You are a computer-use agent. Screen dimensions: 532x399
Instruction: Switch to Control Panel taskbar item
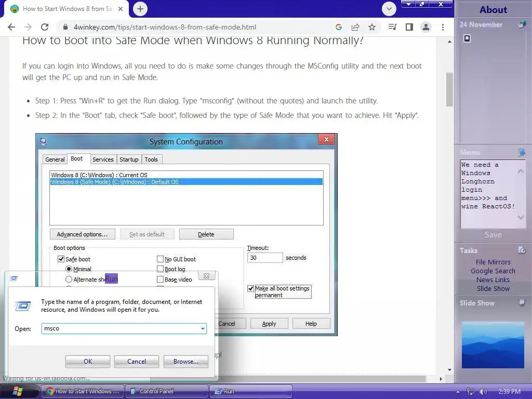(x=166, y=391)
